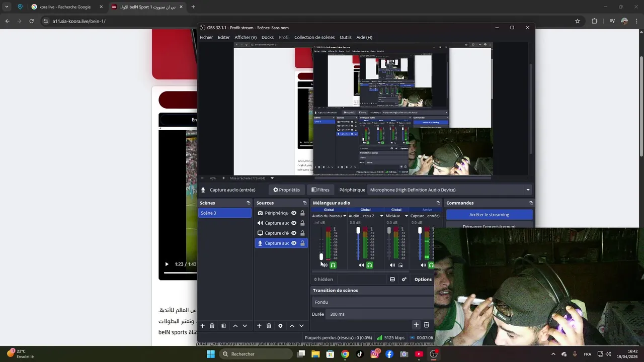Open Fondu transition type dropdown
This screenshot has width=644, height=362.
point(372,302)
